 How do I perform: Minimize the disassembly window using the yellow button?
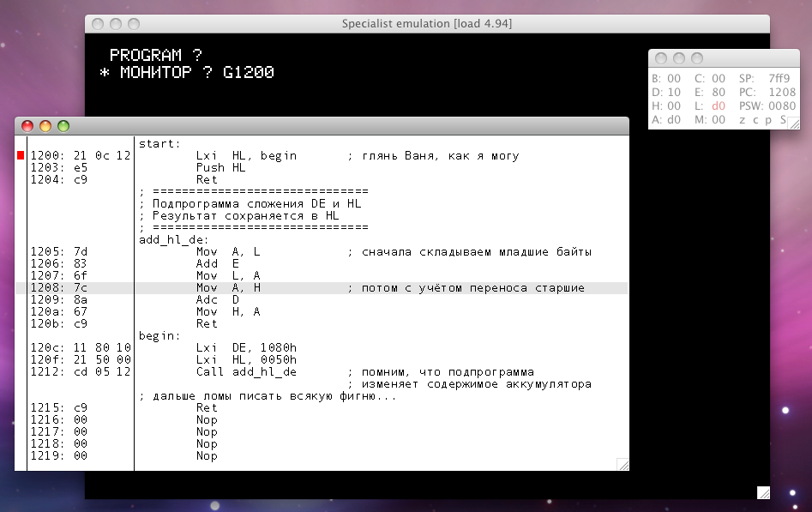point(45,126)
